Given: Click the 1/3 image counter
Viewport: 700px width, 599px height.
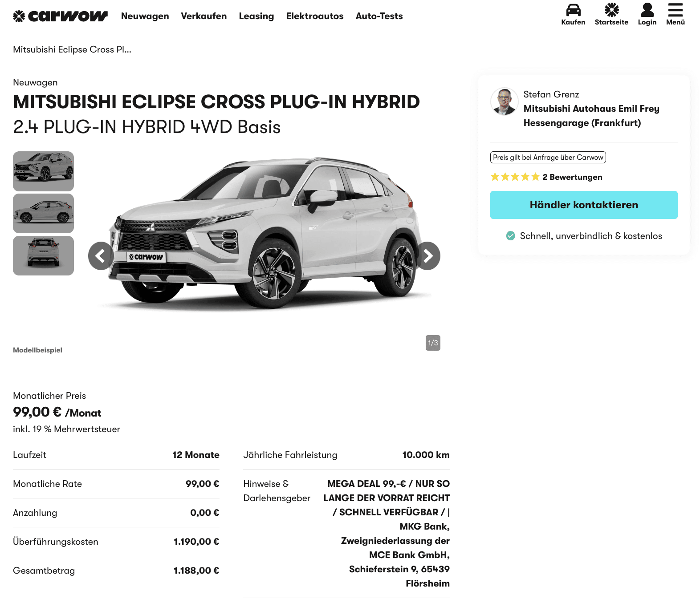Looking at the screenshot, I should tap(433, 343).
